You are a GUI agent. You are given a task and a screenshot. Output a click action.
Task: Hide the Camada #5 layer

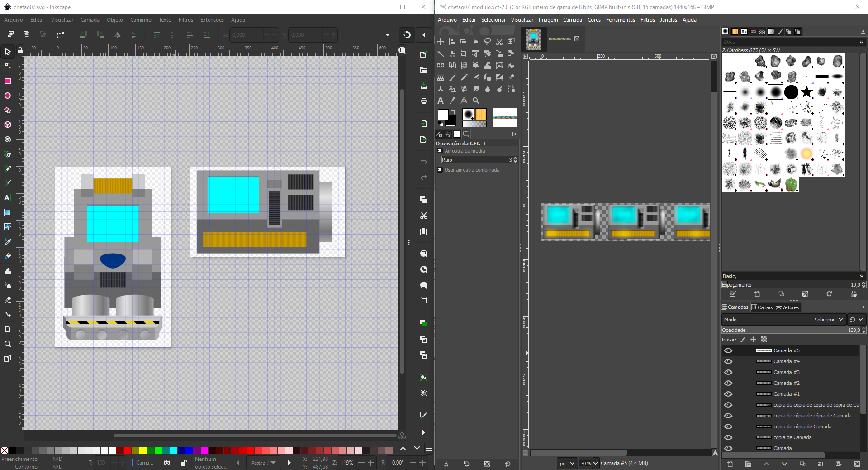(728, 350)
